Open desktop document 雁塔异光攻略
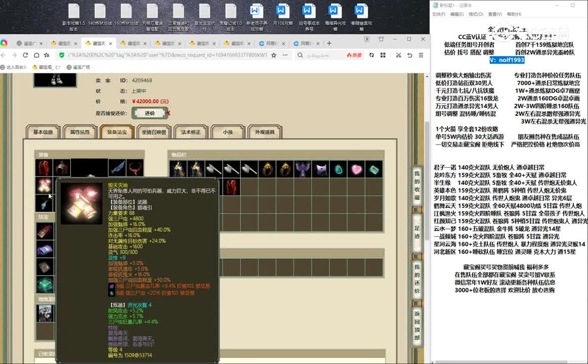This screenshot has width=588, height=364. click(335, 17)
